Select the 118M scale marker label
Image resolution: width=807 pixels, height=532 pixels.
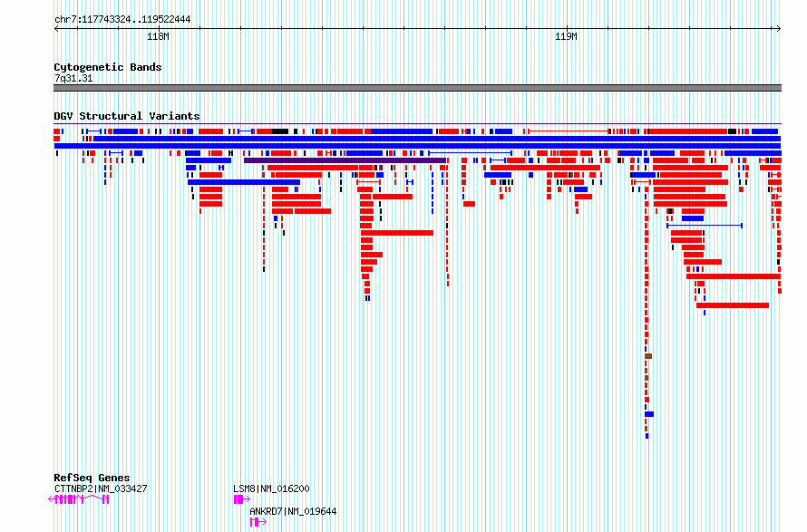point(158,37)
